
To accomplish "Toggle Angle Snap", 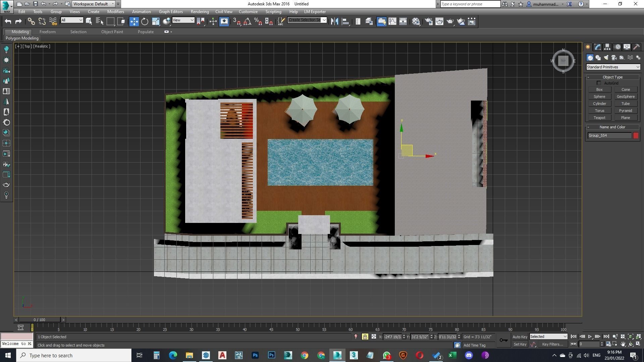I will pos(247,21).
